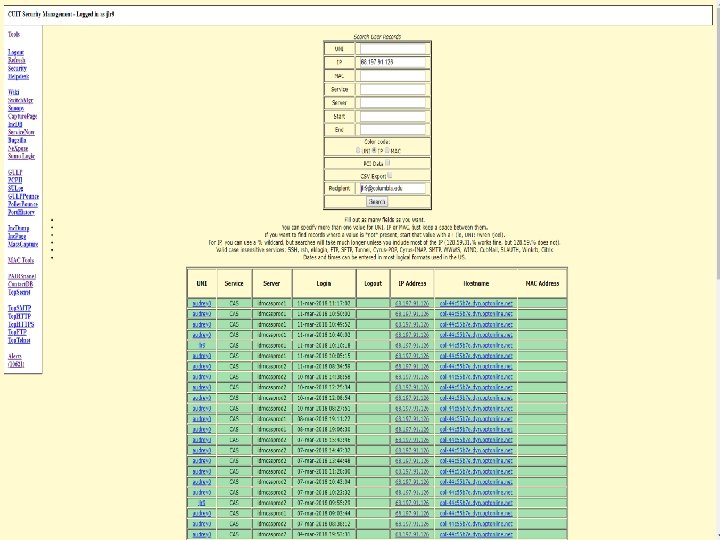The width and height of the screenshot is (720, 540).
Task: Open IP address link in the 11-mar 08:34 row
Action: pyautogui.click(x=412, y=366)
